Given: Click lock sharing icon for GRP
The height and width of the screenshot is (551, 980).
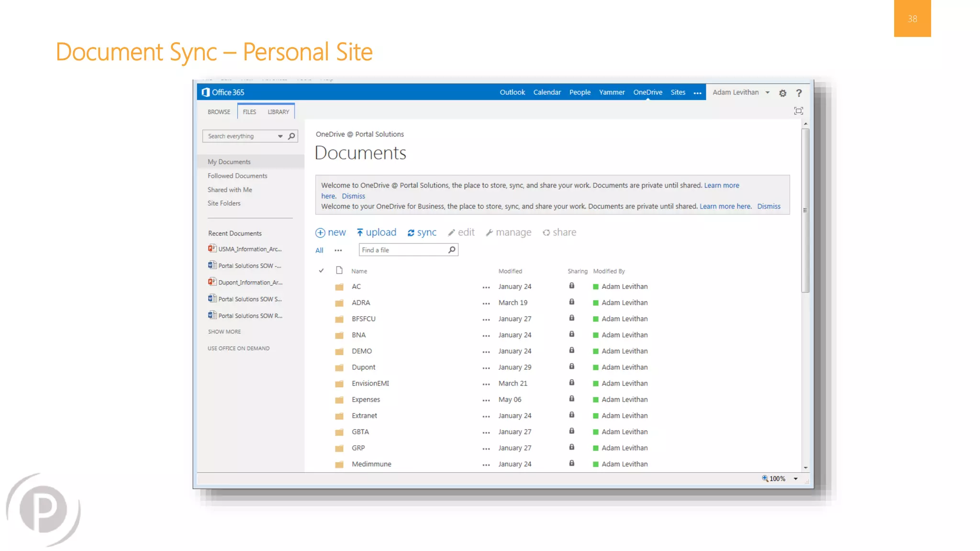Looking at the screenshot, I should click(571, 447).
